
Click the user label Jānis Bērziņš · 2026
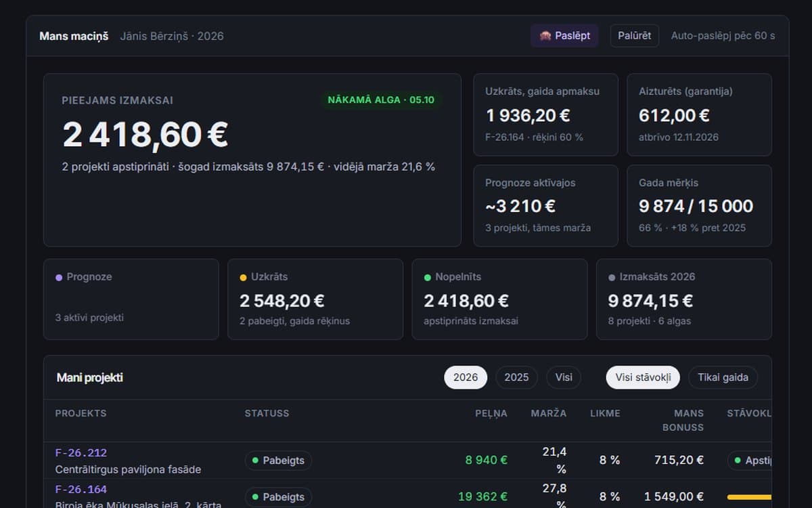pos(172,36)
